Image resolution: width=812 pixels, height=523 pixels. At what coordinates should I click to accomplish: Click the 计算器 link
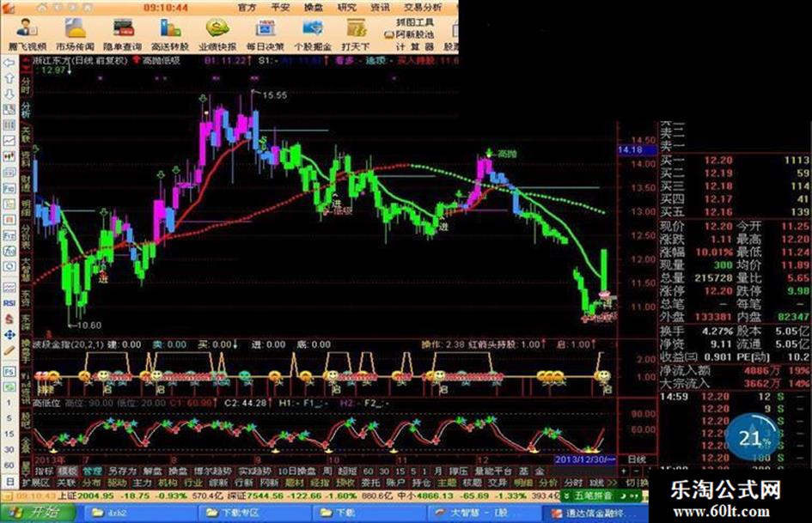click(415, 46)
